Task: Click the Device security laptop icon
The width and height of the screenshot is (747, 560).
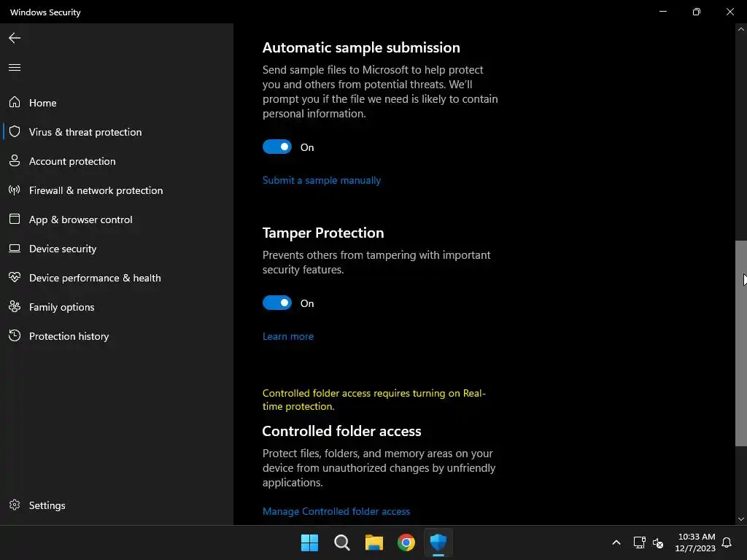Action: [15, 248]
